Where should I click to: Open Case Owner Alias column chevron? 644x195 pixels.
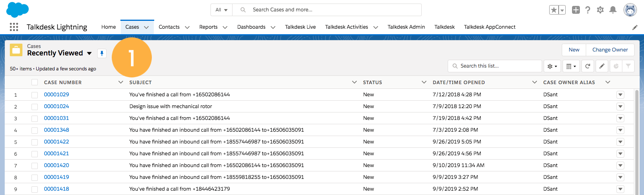(608, 82)
